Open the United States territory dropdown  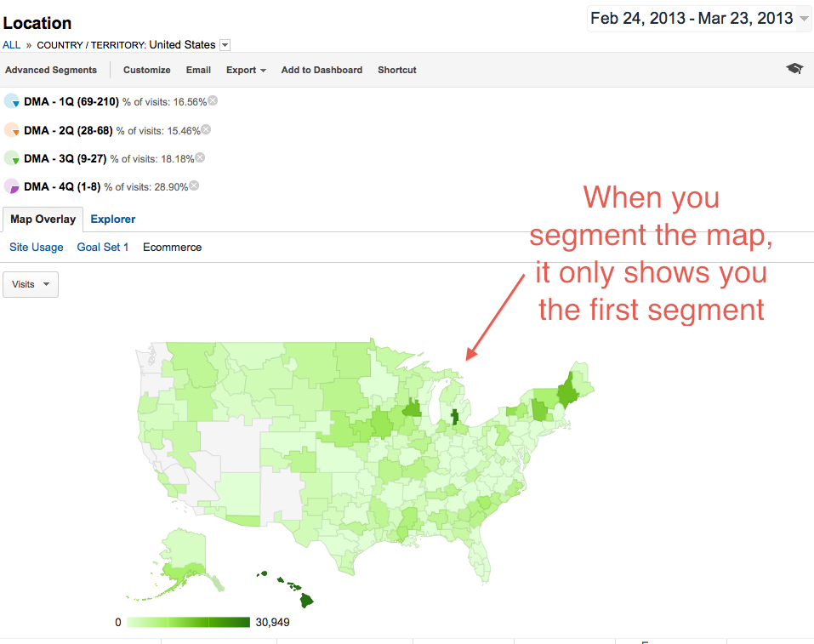[x=225, y=45]
